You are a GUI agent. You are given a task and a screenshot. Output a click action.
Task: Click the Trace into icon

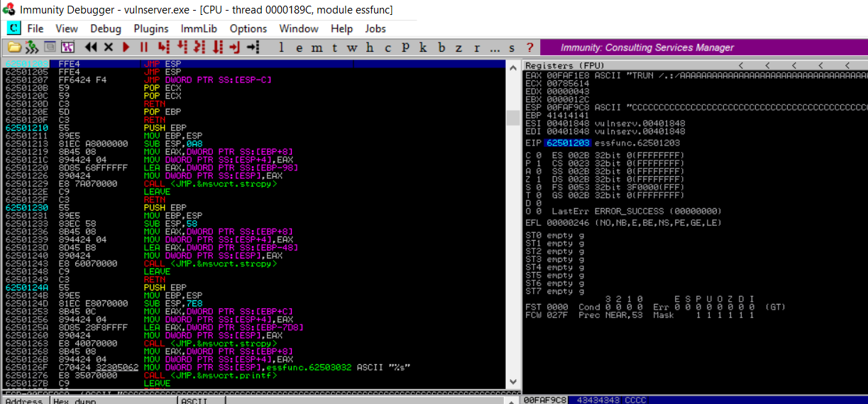point(199,48)
